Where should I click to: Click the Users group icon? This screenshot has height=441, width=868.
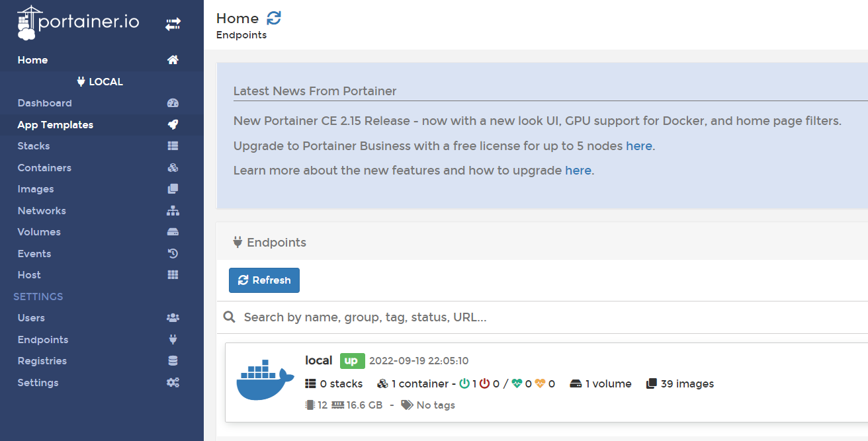(173, 318)
